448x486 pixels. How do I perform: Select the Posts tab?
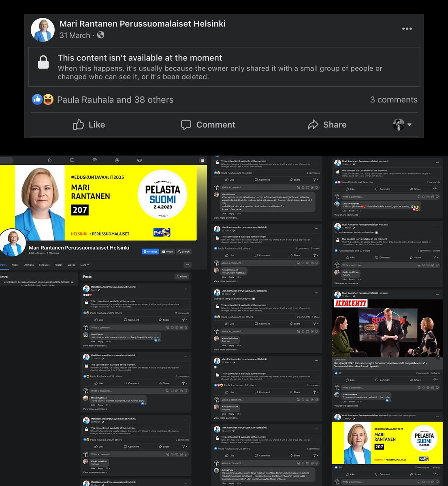3,265
